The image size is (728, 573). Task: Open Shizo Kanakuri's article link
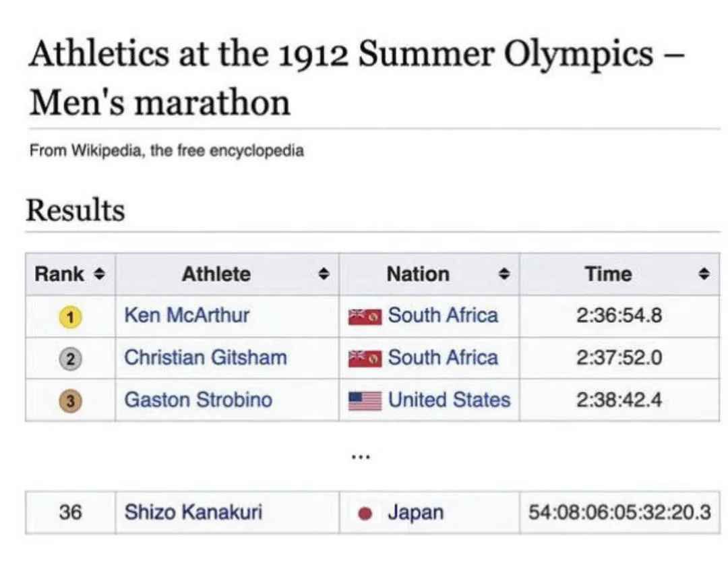pos(193,512)
